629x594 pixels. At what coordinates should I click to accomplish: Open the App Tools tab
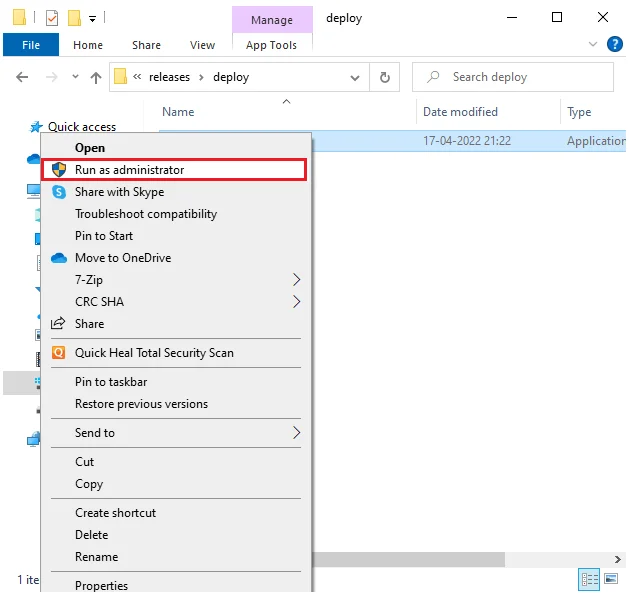tap(272, 45)
